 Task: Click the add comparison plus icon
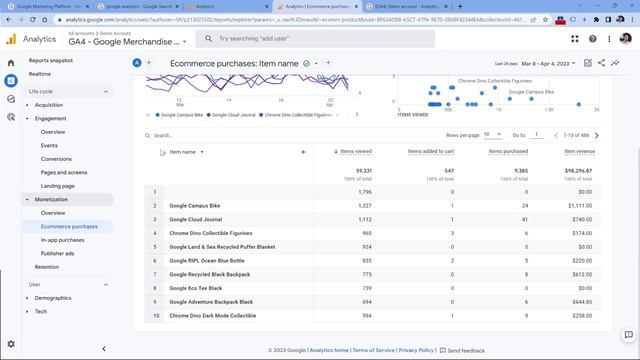[149, 63]
